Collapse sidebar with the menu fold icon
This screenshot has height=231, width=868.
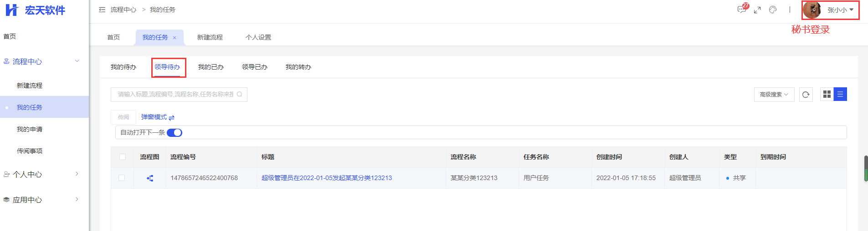(102, 10)
